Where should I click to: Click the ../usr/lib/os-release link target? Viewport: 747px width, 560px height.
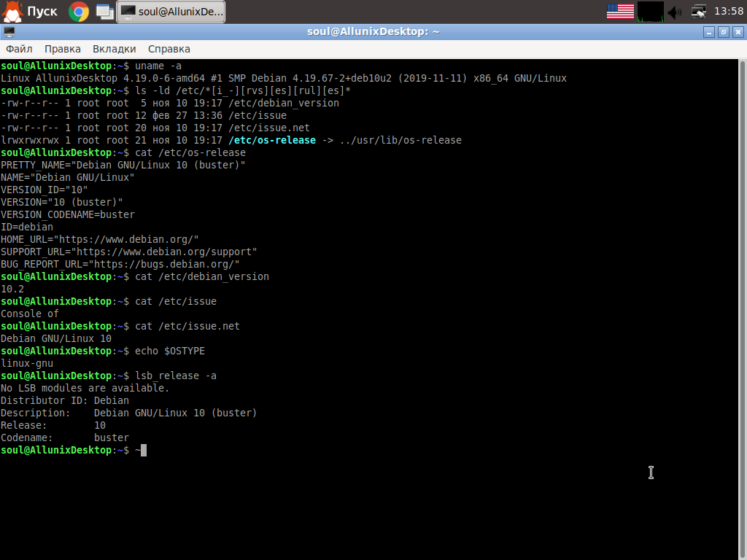tap(400, 140)
